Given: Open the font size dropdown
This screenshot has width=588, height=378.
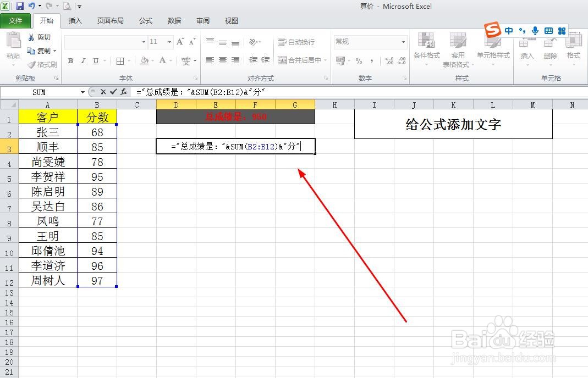Looking at the screenshot, I should pos(169,42).
